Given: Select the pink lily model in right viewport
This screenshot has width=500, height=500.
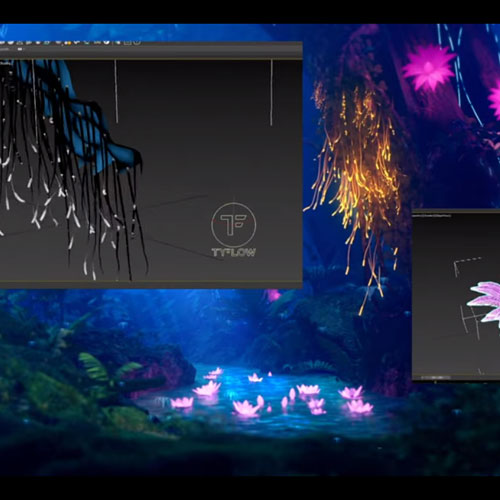Looking at the screenshot, I should [x=485, y=305].
